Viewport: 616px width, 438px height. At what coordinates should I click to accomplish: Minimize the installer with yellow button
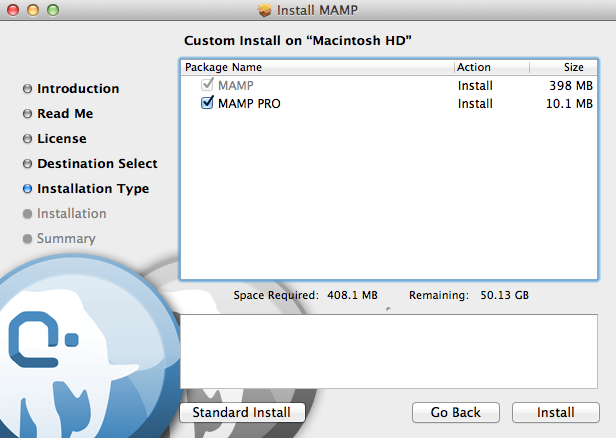pos(33,10)
